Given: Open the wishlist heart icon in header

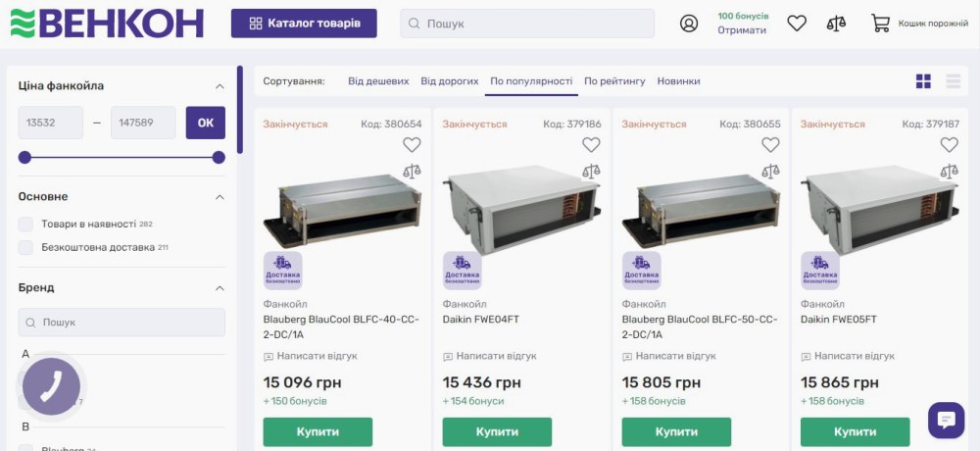Looking at the screenshot, I should click(797, 24).
